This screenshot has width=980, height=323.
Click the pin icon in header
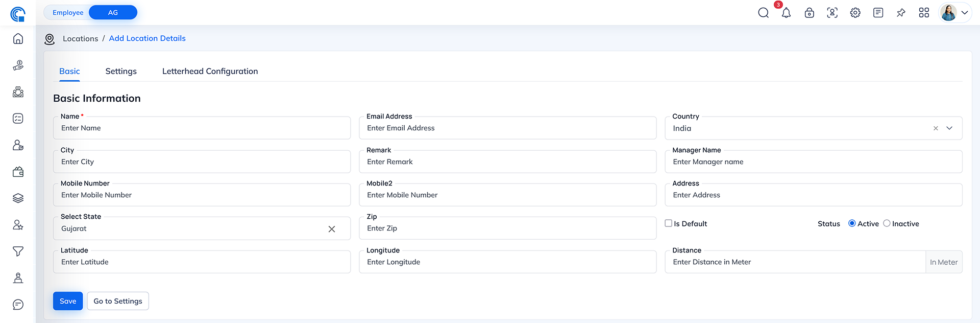(901, 13)
